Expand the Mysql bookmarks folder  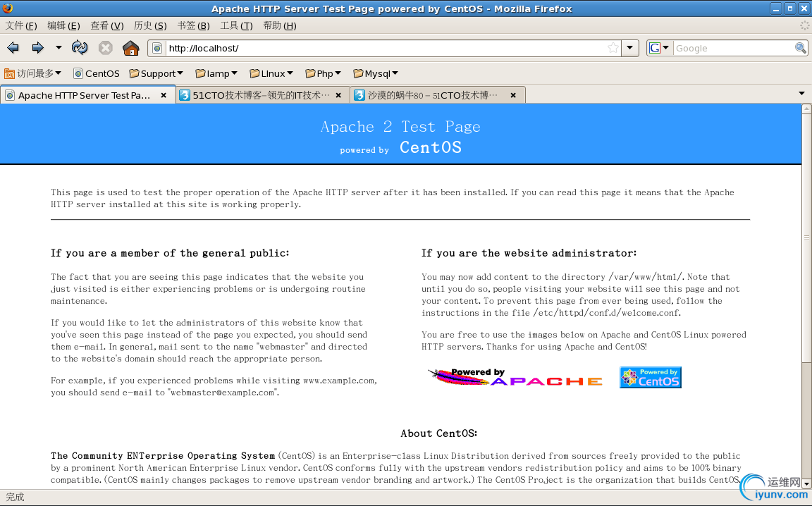pyautogui.click(x=376, y=73)
